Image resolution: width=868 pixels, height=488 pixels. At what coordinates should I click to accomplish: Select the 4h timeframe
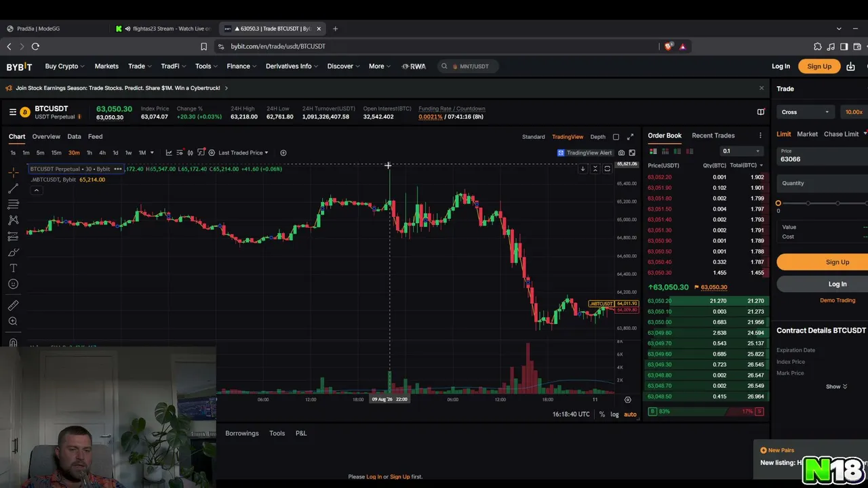(x=102, y=152)
